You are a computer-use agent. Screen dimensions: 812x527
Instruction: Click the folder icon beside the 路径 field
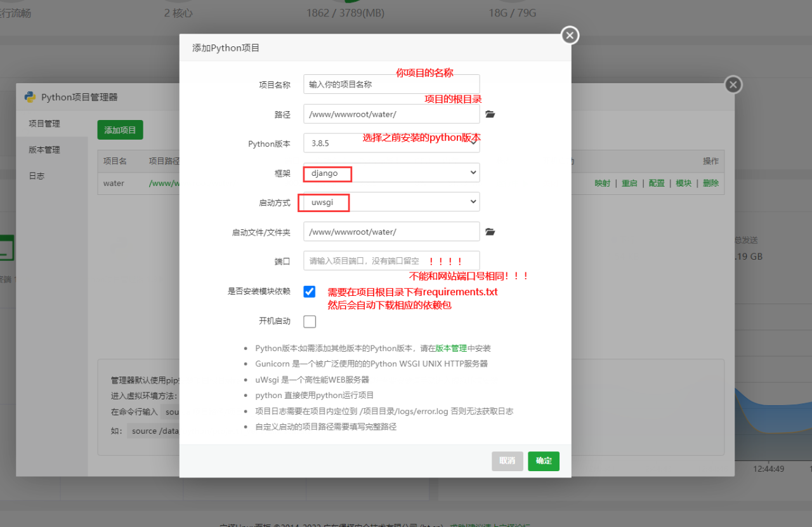click(x=490, y=114)
